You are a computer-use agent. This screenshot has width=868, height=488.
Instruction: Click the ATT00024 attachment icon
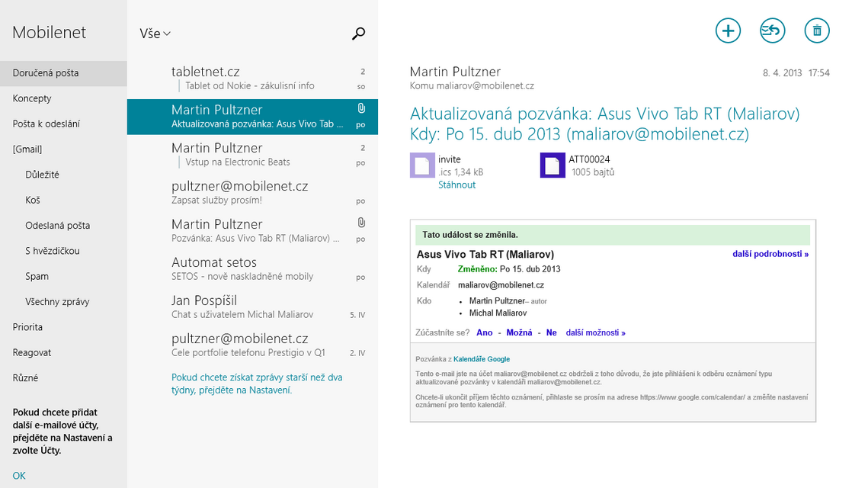coord(553,165)
